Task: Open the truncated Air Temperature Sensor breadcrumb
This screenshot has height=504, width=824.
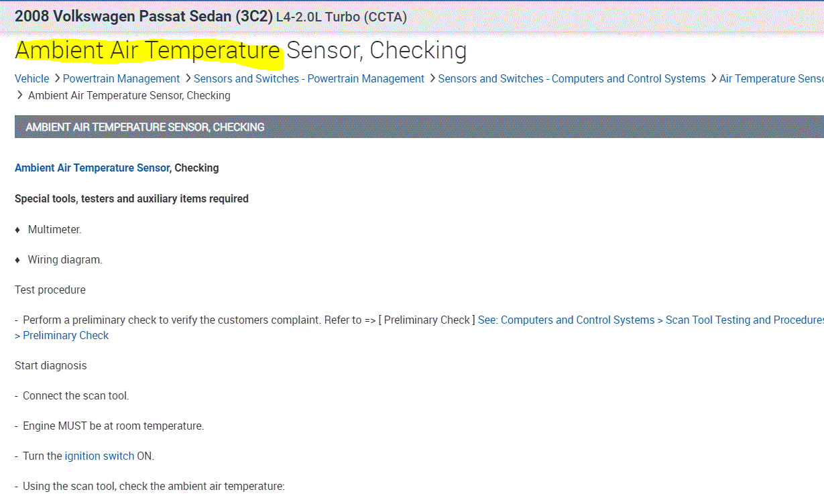Action: coord(771,78)
